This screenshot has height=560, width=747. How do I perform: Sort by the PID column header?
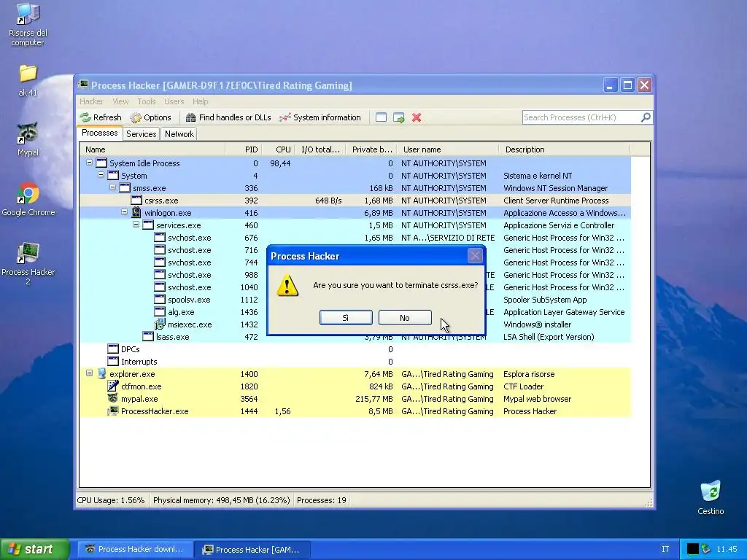pos(244,149)
